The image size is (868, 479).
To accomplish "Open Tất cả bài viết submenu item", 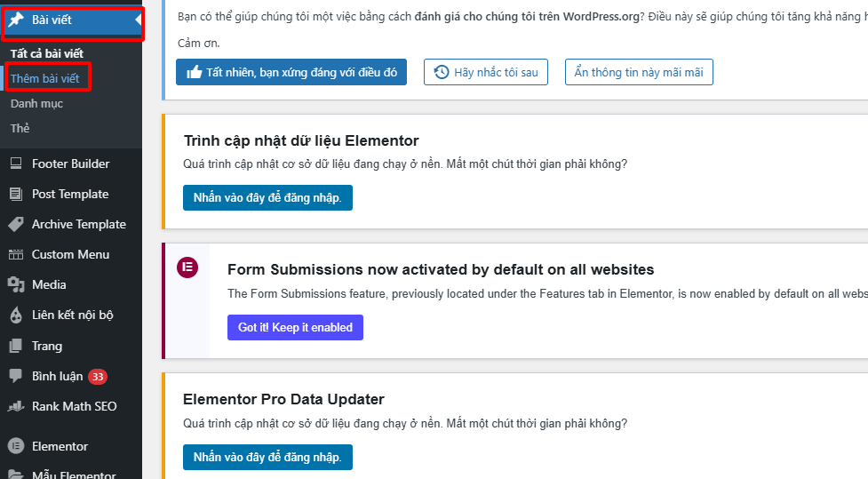I will tap(47, 53).
